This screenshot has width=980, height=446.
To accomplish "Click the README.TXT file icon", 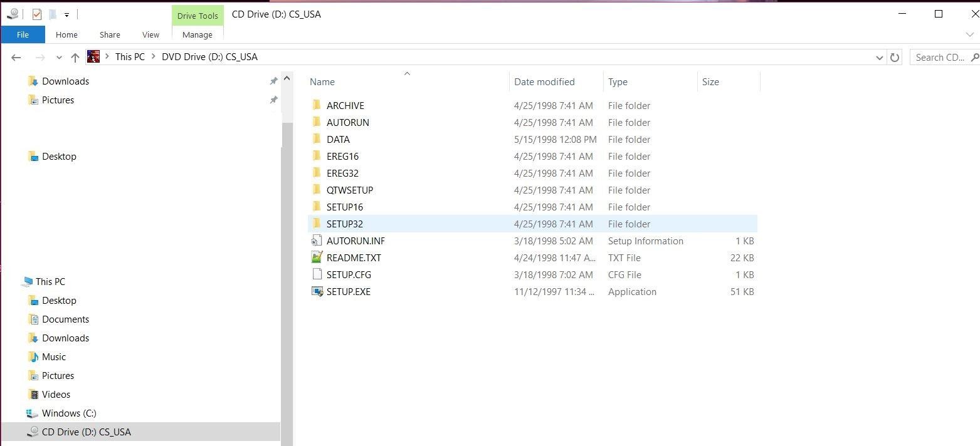I will [317, 257].
